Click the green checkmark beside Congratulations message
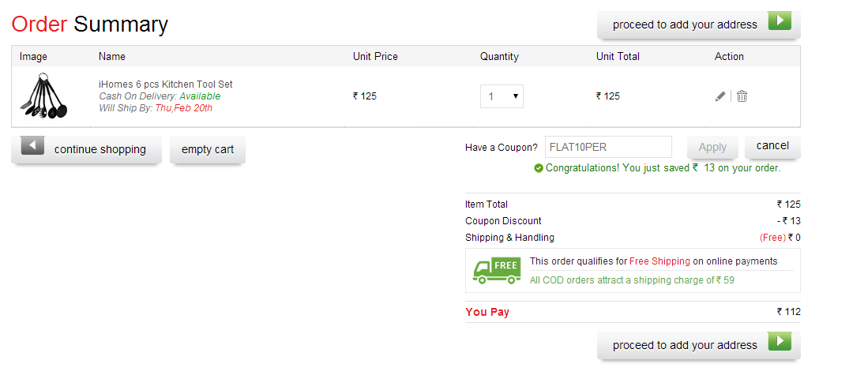This screenshot has height=379, width=868. pos(538,168)
